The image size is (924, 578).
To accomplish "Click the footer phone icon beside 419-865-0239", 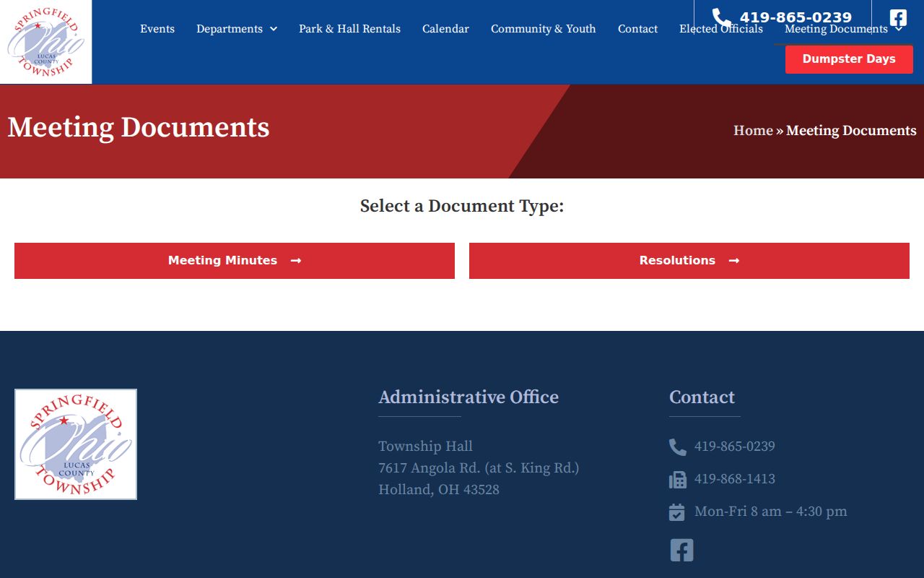I will click(x=677, y=447).
